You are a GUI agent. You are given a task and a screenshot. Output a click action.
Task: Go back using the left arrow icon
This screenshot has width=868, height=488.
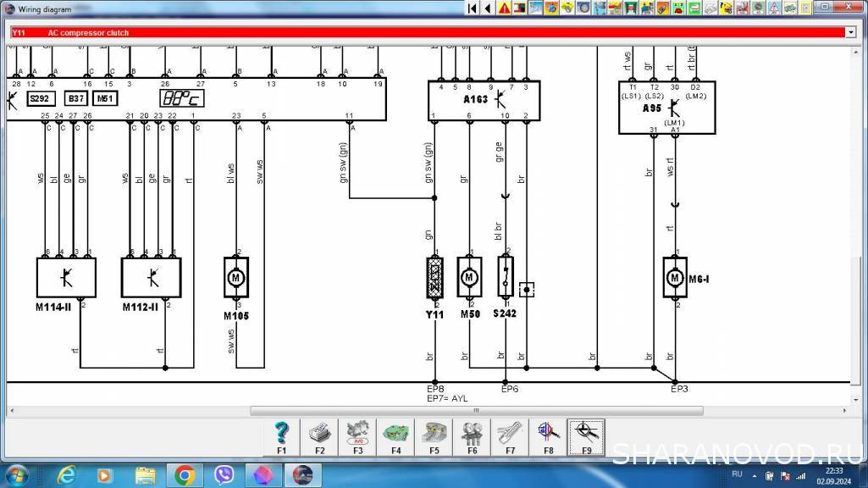pos(488,8)
